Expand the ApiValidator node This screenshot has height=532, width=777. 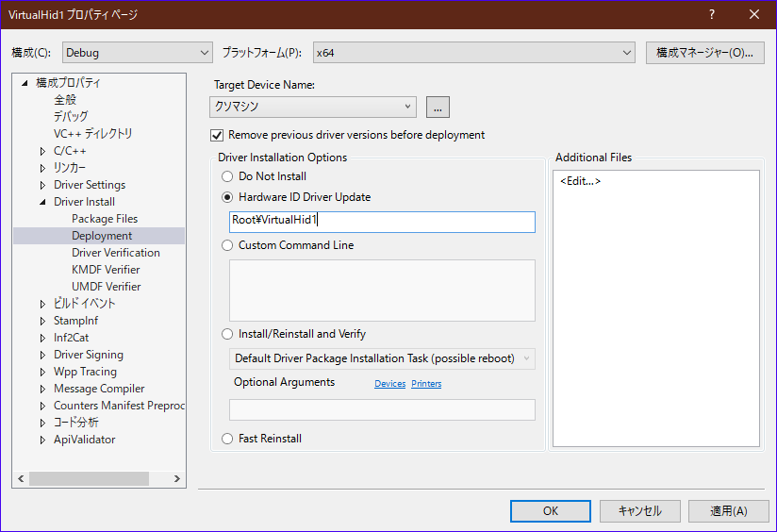(x=42, y=440)
